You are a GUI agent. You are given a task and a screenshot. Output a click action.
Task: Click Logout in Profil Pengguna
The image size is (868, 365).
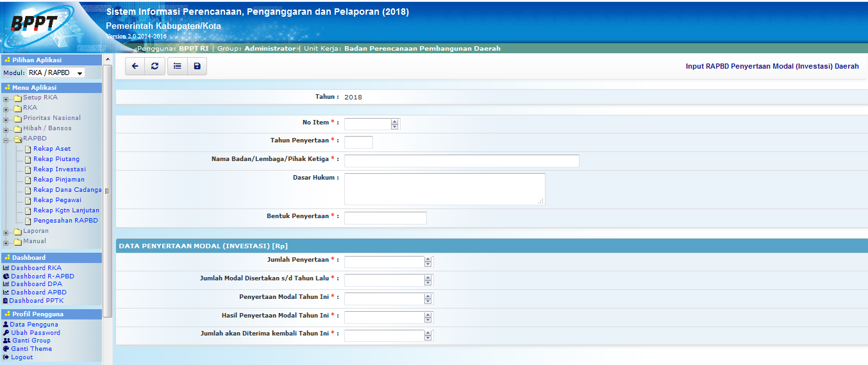[x=22, y=357]
